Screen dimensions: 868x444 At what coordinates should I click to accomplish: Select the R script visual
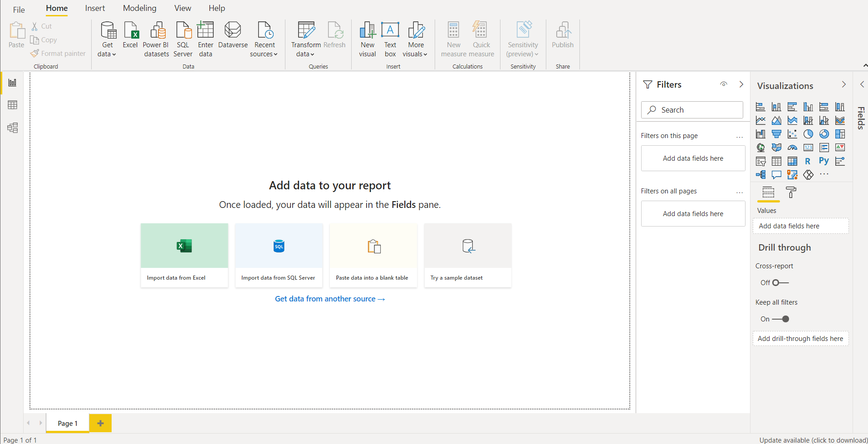pos(808,161)
